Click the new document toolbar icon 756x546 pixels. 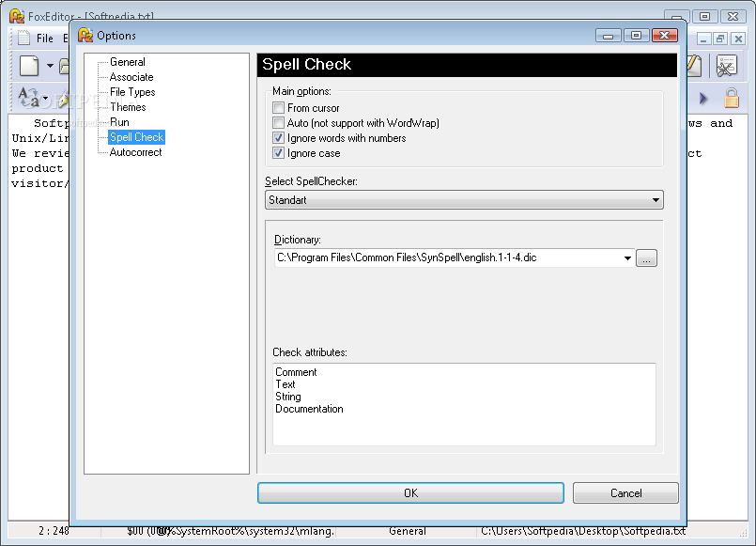tap(29, 66)
